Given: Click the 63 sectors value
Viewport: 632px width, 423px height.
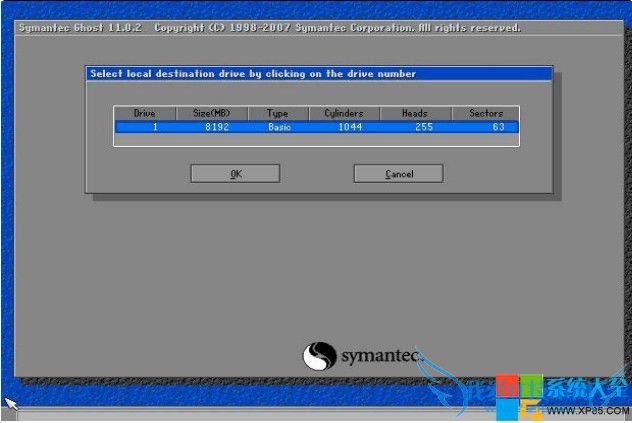Looking at the screenshot, I should 498,127.
